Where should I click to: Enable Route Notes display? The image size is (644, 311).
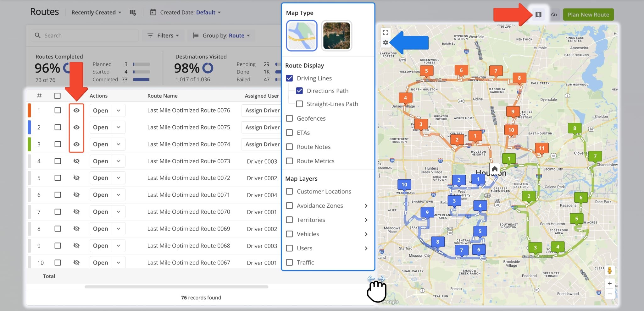[x=289, y=147]
